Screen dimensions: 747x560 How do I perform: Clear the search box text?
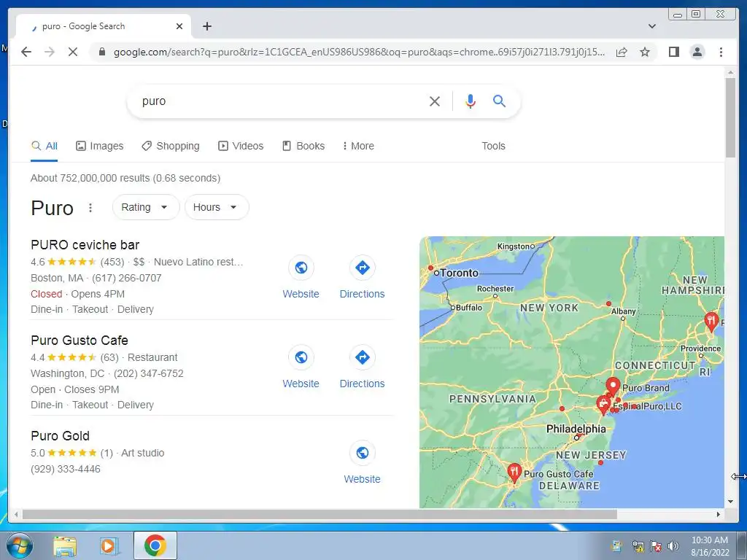[435, 101]
